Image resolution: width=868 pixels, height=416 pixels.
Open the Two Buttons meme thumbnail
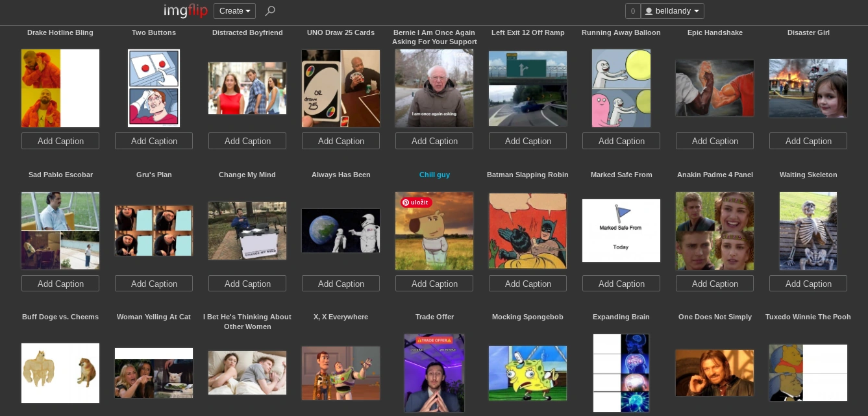(154, 88)
